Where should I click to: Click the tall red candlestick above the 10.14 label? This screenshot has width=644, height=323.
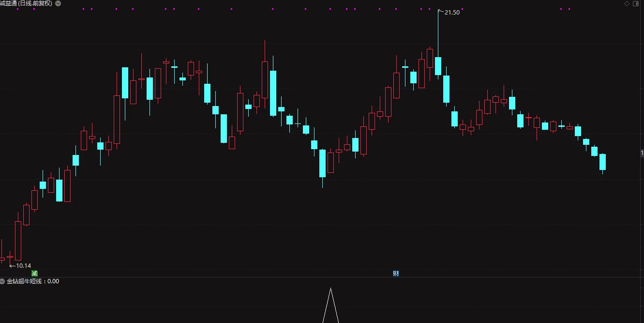(18, 241)
